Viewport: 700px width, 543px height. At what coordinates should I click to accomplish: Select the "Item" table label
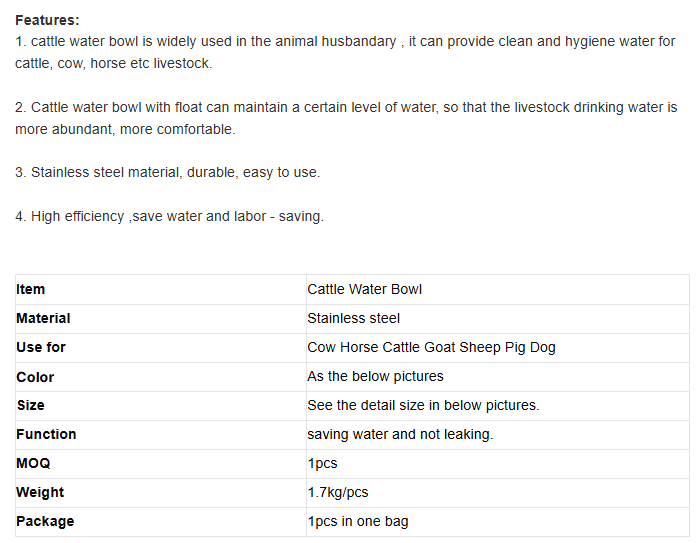(x=31, y=289)
